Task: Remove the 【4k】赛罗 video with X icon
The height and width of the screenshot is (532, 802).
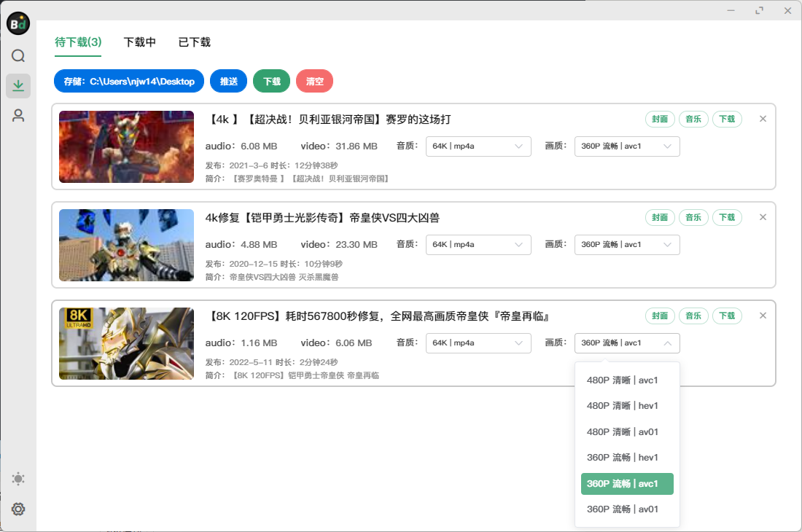Action: tap(763, 119)
